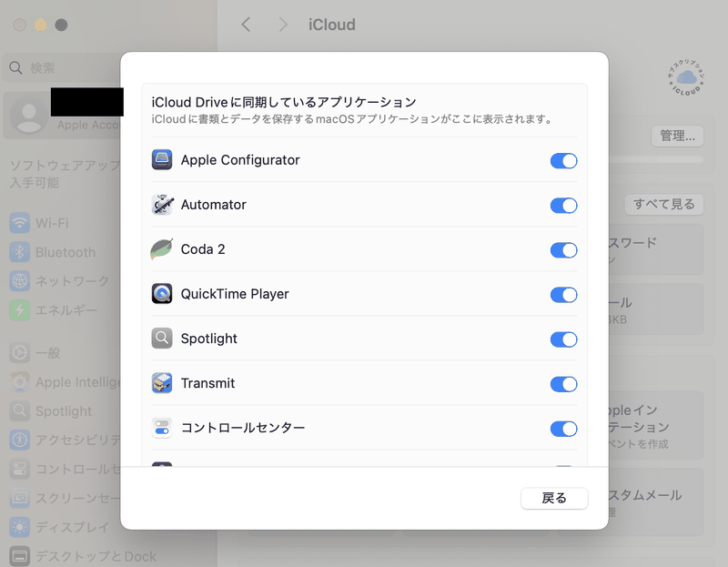
Task: Click the 'Apple Configurator' label
Action: (240, 160)
